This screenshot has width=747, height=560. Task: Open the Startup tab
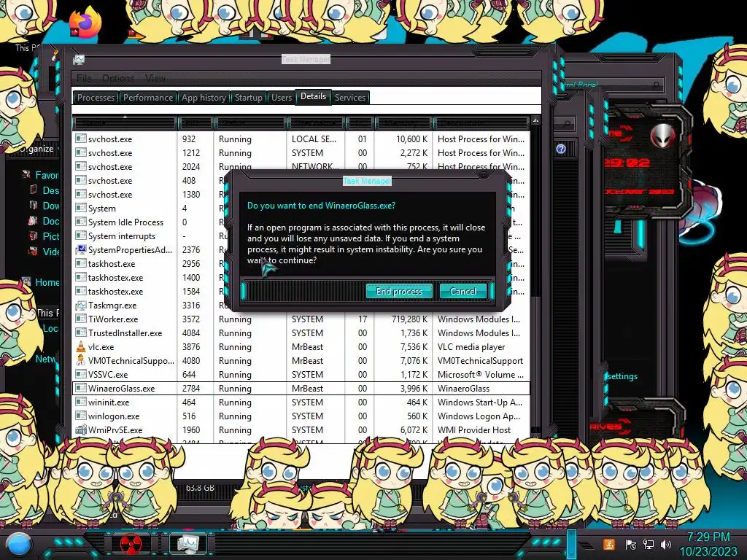(248, 98)
